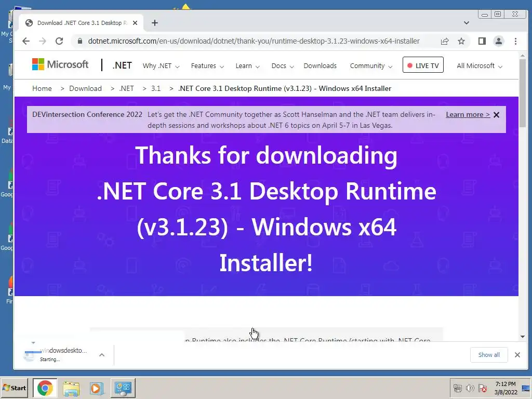Bookmark this page with the star icon
Image resolution: width=532 pixels, height=399 pixels.
[461, 41]
